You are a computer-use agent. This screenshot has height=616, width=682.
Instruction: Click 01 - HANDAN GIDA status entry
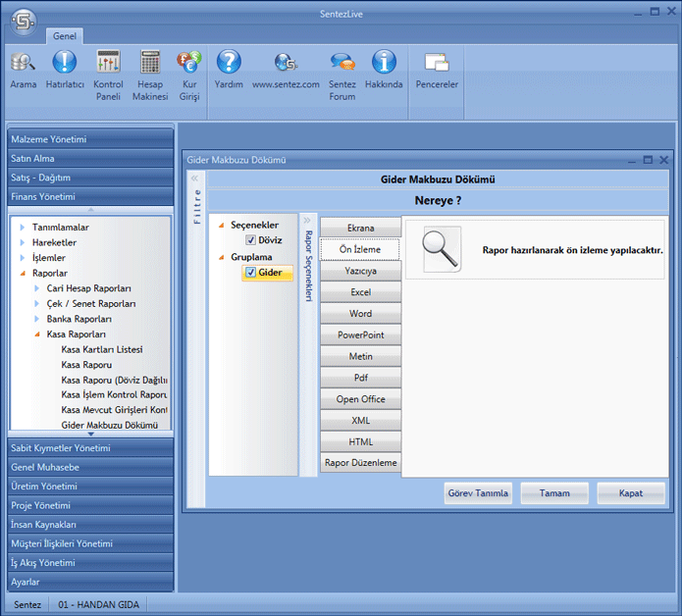99,604
